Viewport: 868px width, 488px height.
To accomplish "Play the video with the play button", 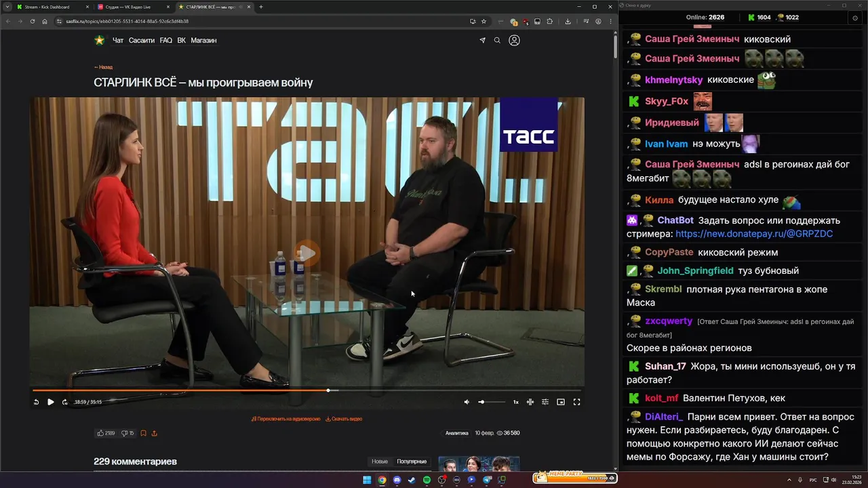I will coord(50,402).
